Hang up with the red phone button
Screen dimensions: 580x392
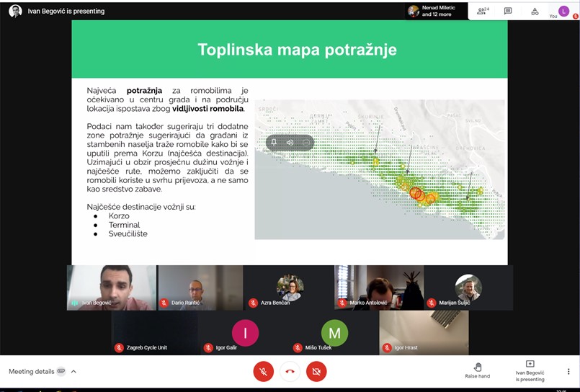click(x=290, y=371)
